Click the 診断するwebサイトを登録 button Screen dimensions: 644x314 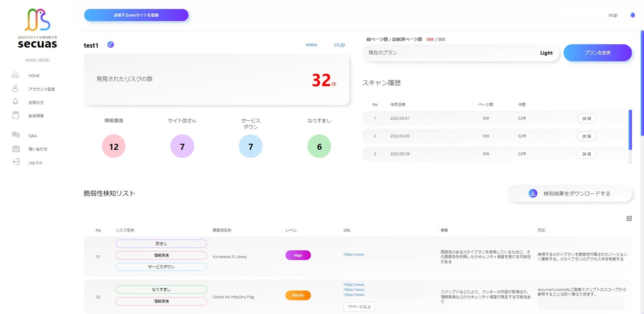click(136, 15)
